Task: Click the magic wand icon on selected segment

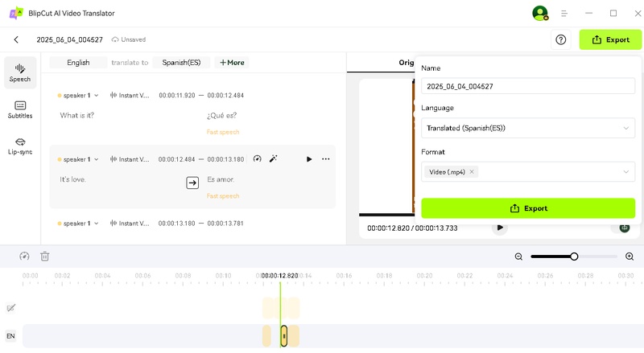Action: click(274, 159)
